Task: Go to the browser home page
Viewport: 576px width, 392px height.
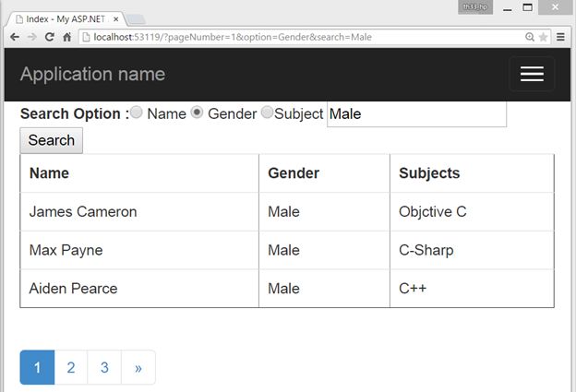Action: tap(66, 37)
